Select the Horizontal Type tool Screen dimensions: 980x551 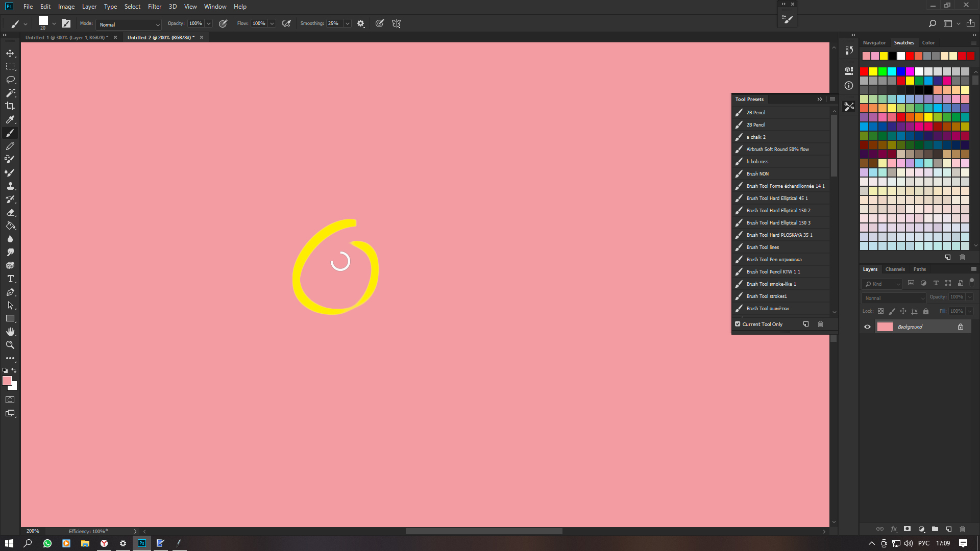point(10,279)
